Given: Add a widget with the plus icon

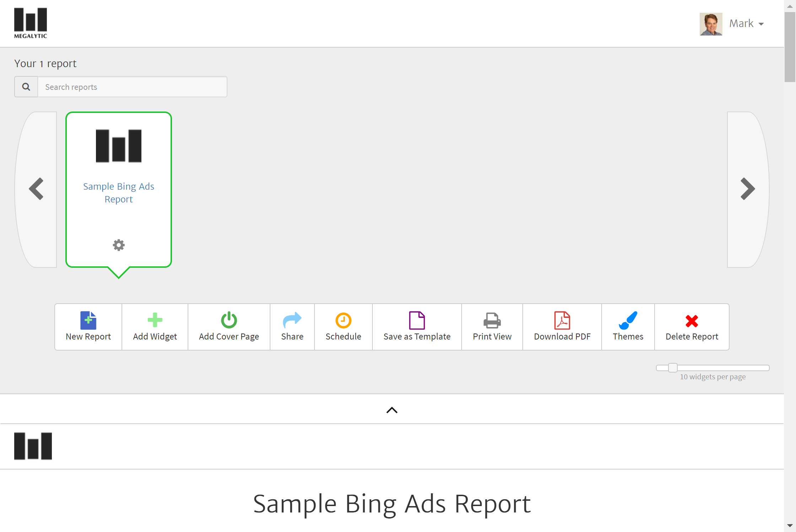Looking at the screenshot, I should tap(155, 320).
